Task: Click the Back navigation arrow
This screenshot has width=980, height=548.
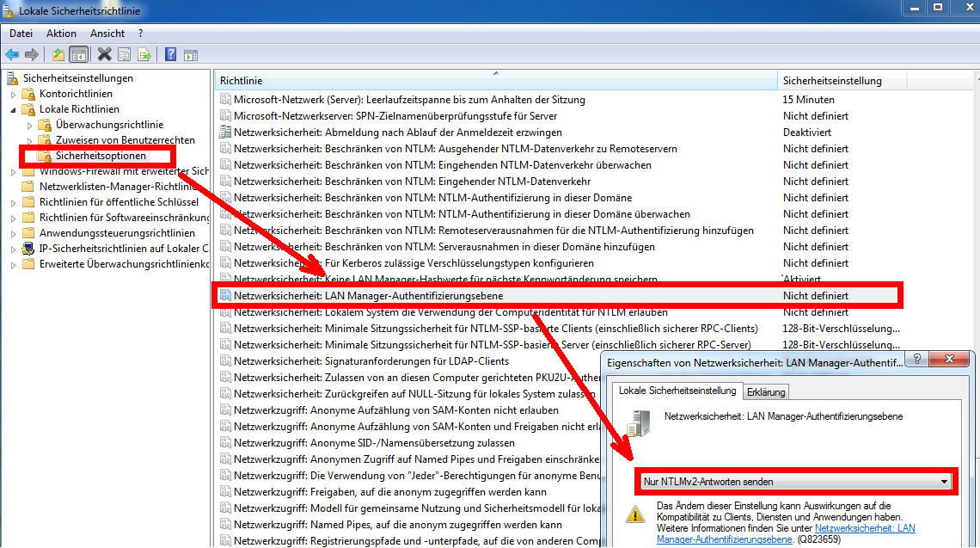Action: (11, 54)
